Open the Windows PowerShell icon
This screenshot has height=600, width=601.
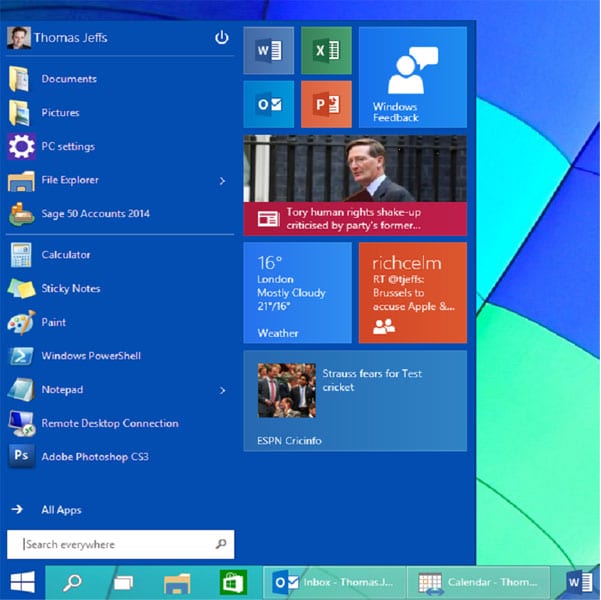[21, 356]
